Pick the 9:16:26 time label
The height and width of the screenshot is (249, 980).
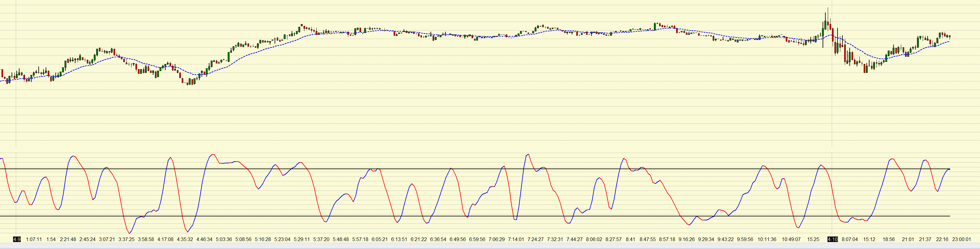click(686, 240)
